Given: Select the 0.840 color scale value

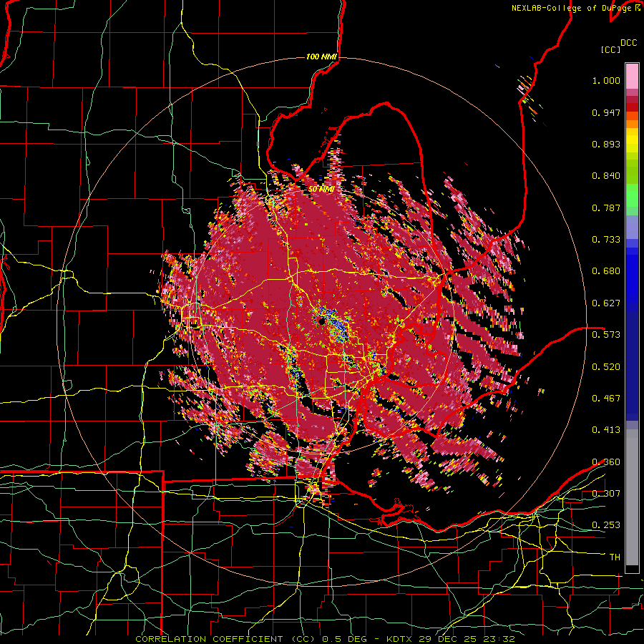Looking at the screenshot, I should click(606, 176).
